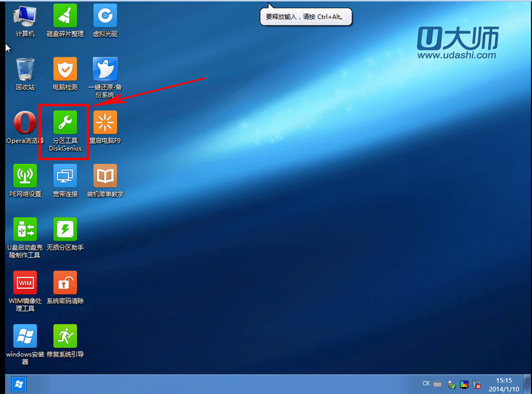The image size is (532, 394).
Task: Click the orange restart computer F9 icon
Action: click(105, 122)
